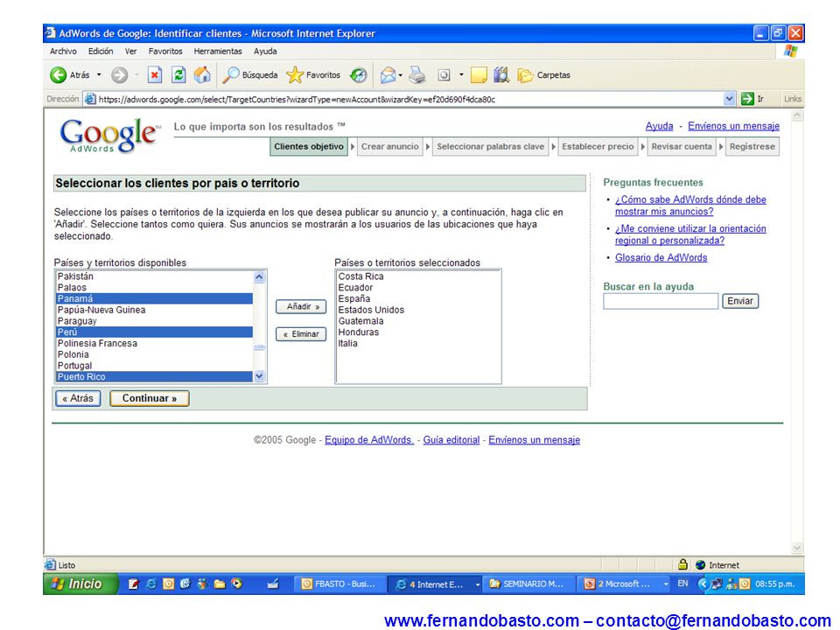Click the Internet Explorer icon in quick launch
Viewport: 840px width, 630px height.
pos(151,584)
